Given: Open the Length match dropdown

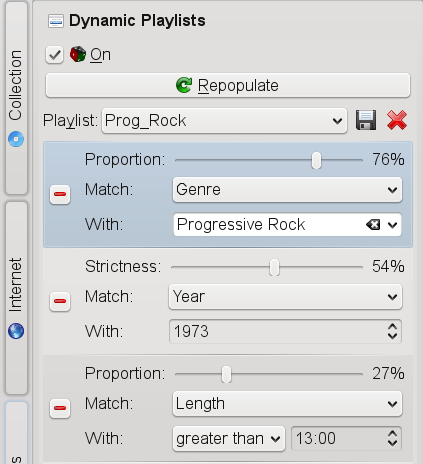Looking at the screenshot, I should coord(287,404).
